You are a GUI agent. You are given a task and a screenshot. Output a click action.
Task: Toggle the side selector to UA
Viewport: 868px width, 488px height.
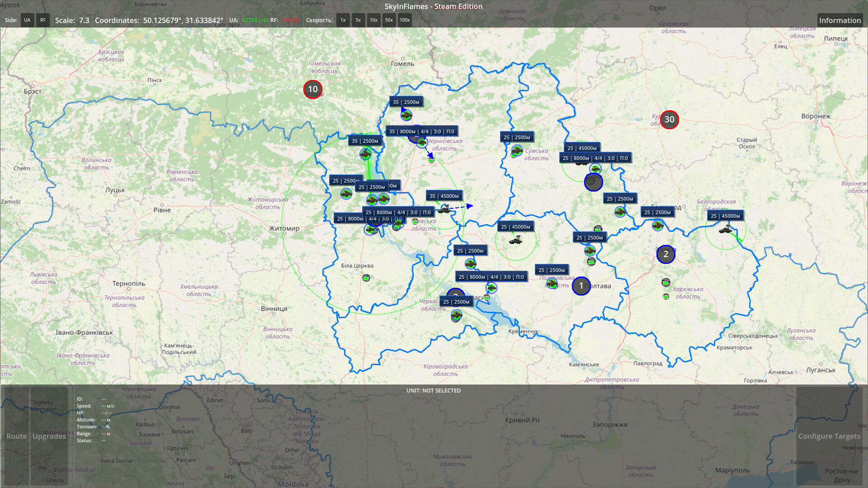27,20
